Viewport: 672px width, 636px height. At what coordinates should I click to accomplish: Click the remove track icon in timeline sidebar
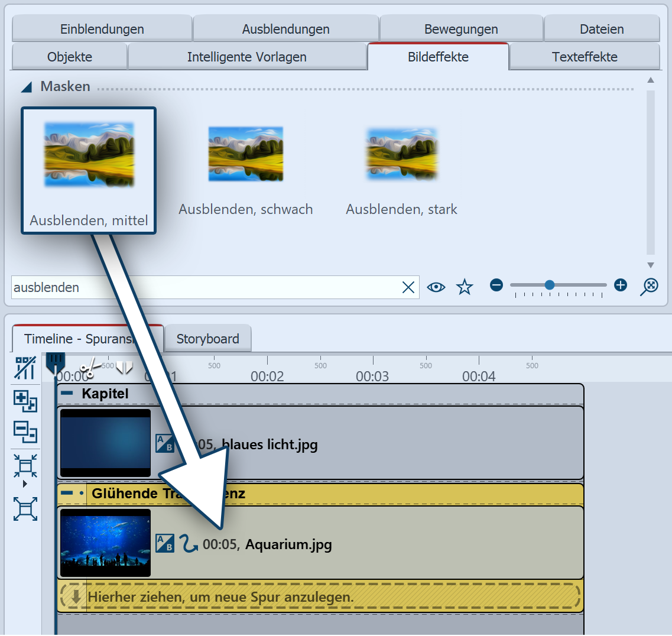click(25, 431)
